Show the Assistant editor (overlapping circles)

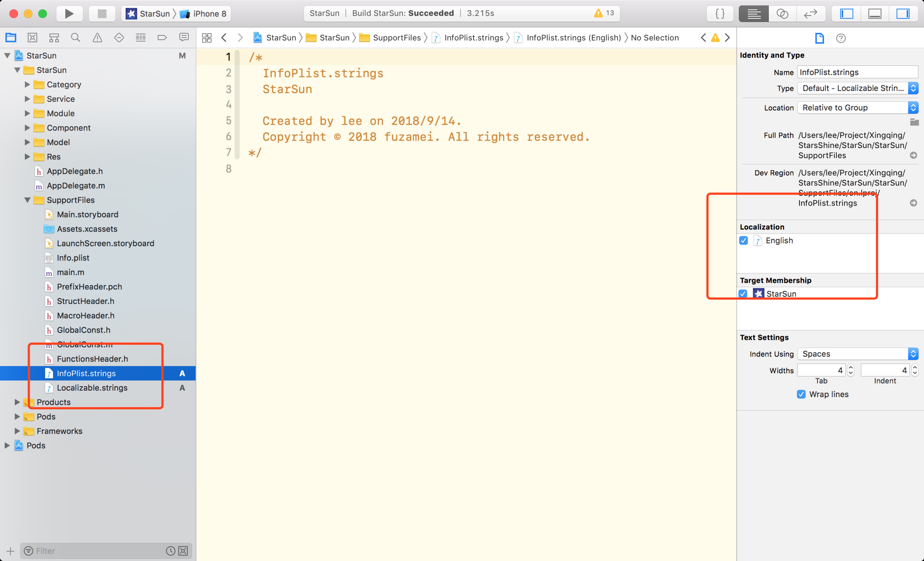(782, 14)
